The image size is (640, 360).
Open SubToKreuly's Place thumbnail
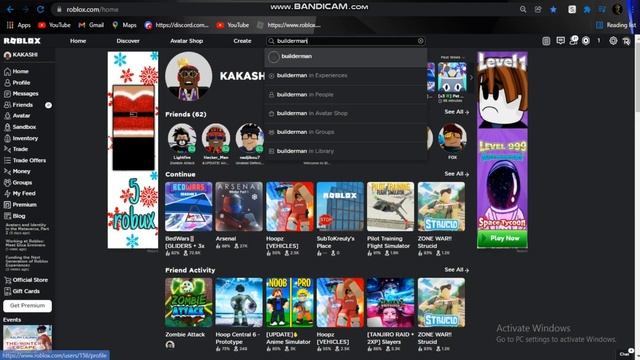(x=340, y=207)
